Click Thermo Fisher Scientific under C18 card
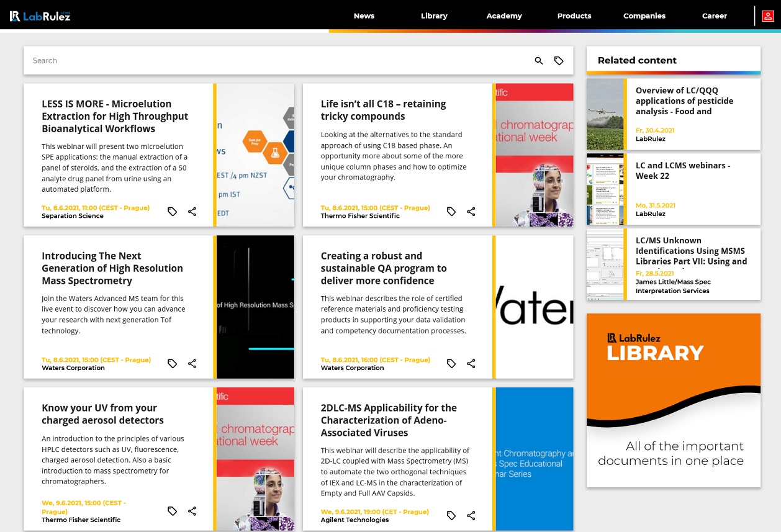The height and width of the screenshot is (532, 781). coord(360,216)
